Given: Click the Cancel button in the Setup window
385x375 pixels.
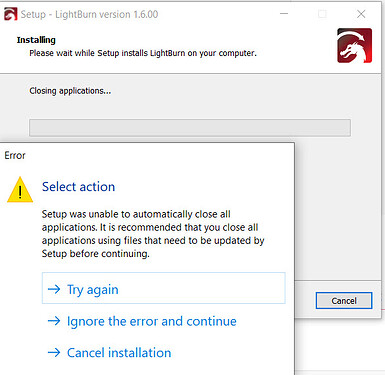Looking at the screenshot, I should click(x=344, y=301).
